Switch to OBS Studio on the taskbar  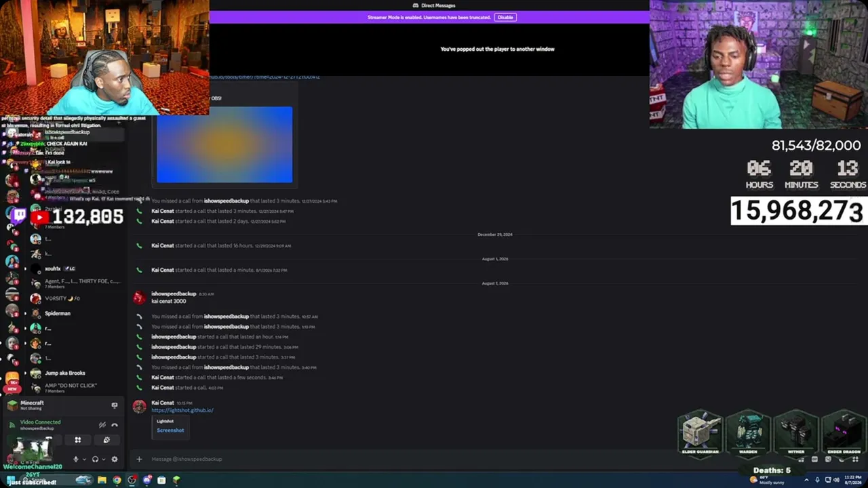pos(132,481)
